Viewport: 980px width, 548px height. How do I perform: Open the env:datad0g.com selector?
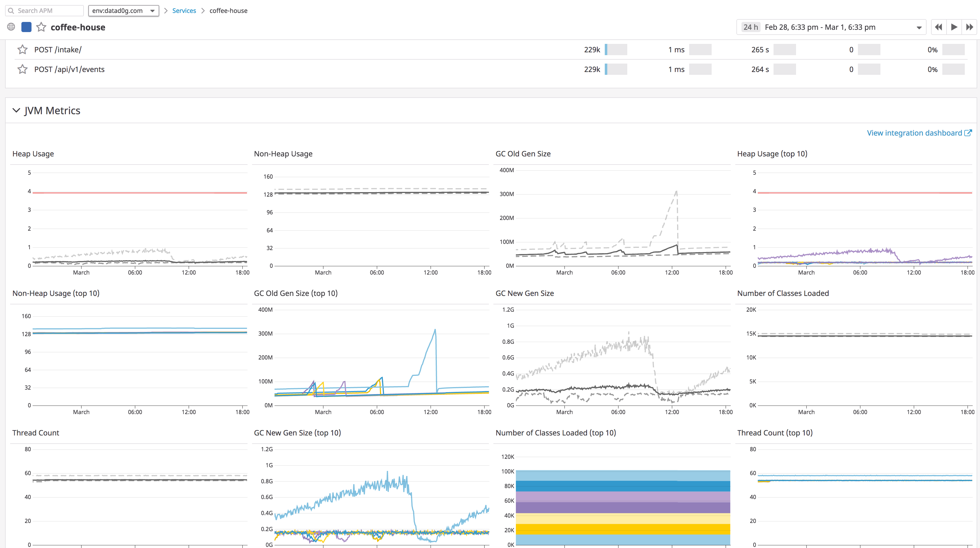click(123, 11)
